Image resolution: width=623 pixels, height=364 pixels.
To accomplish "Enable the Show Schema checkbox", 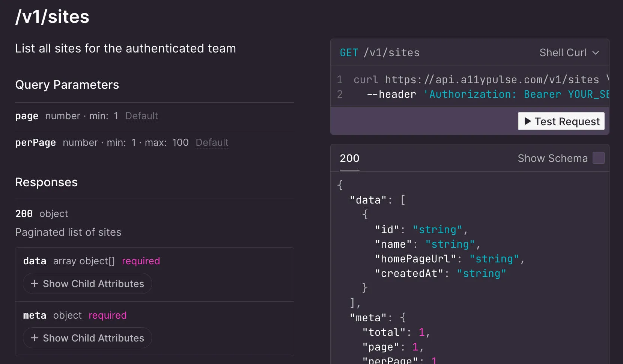I will 599,158.
